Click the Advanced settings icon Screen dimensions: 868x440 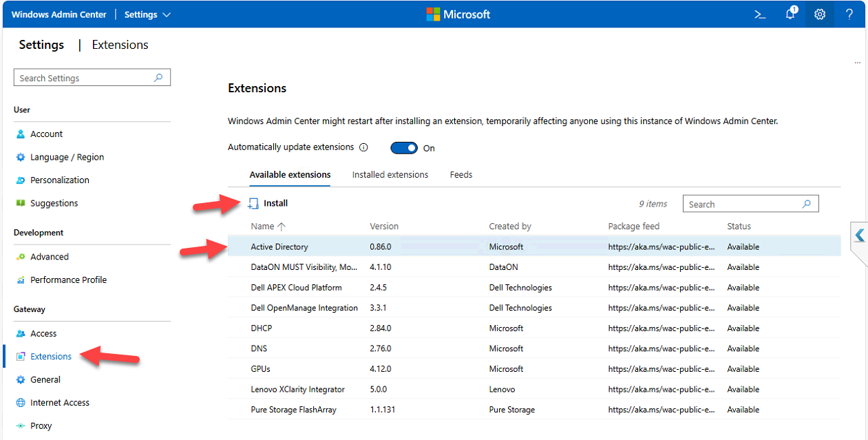[x=21, y=257]
